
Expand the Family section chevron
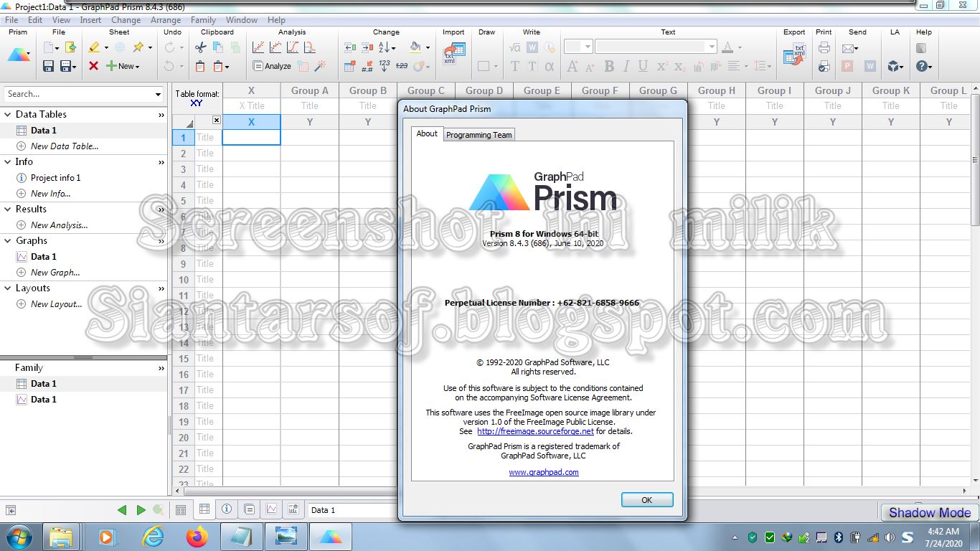(x=161, y=368)
